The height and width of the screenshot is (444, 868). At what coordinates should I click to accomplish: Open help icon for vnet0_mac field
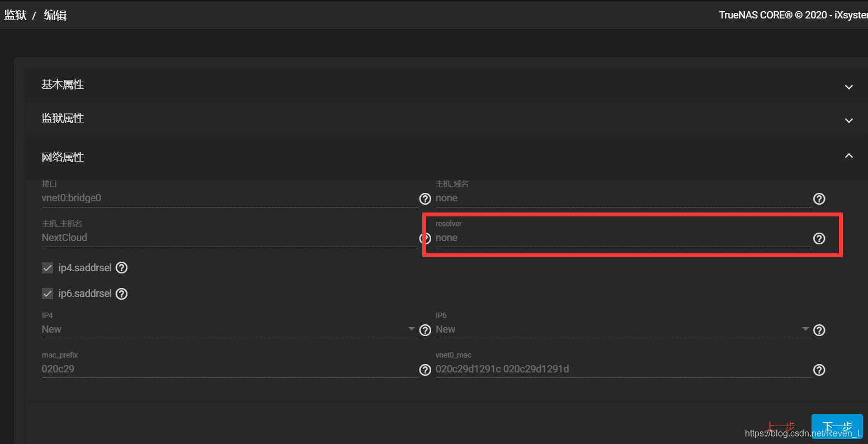(x=819, y=370)
